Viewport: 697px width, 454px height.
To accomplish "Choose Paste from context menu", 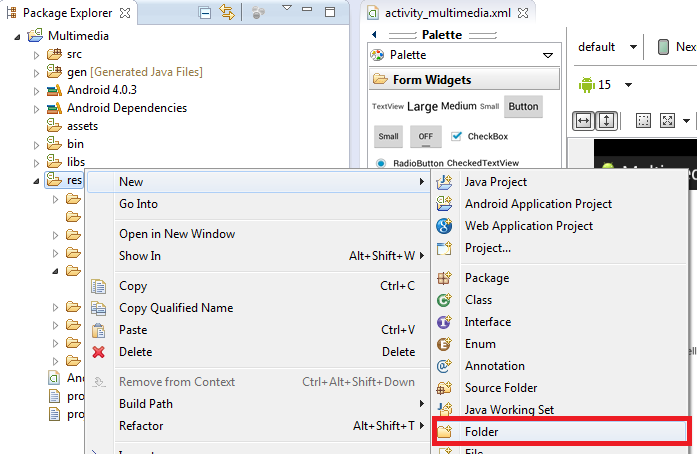I will click(x=257, y=330).
